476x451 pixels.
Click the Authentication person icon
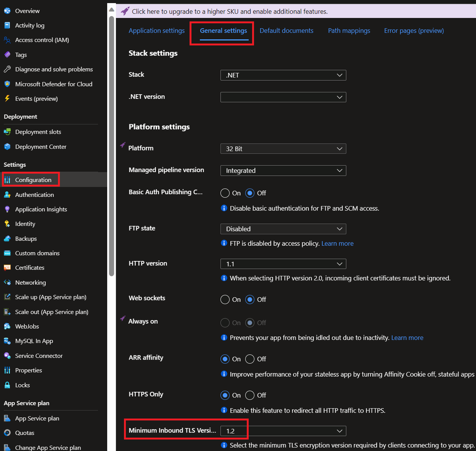click(7, 195)
